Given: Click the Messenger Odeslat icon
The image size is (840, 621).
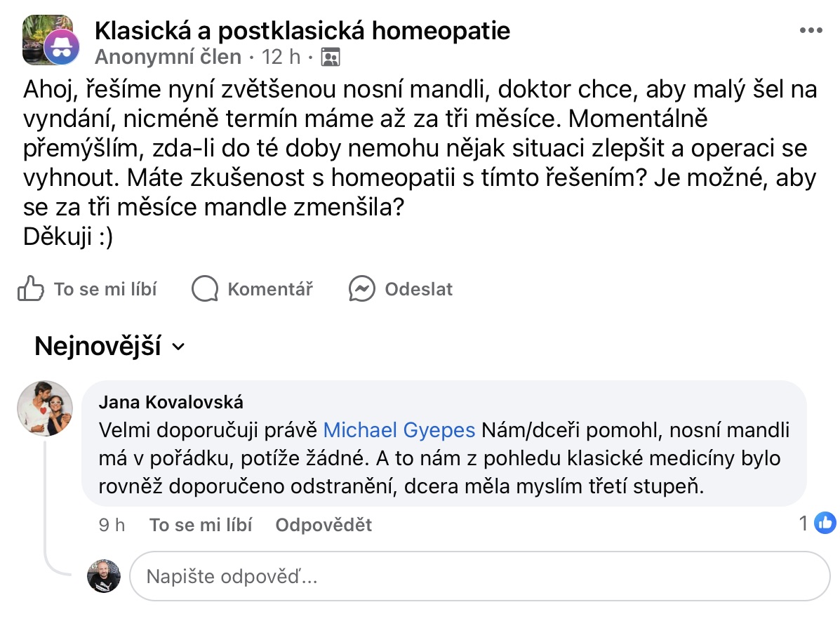Looking at the screenshot, I should pos(362,289).
